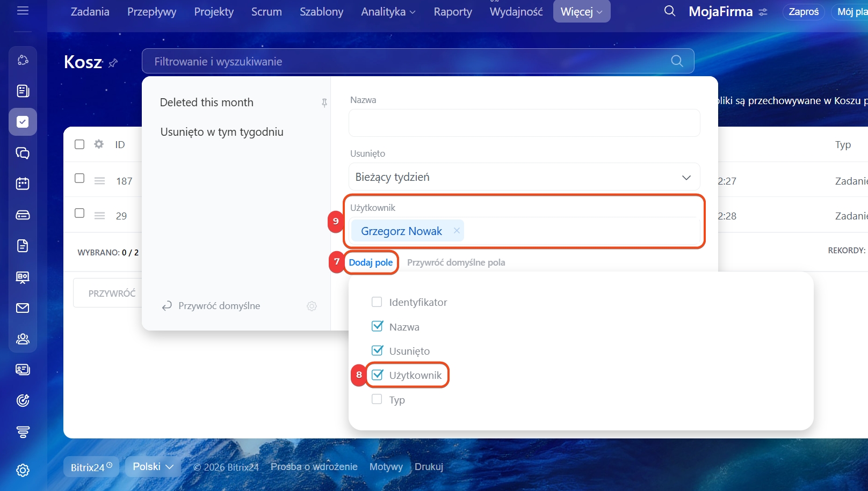The width and height of the screenshot is (868, 491).
Task: Check the Typ field checkbox
Action: point(377,399)
